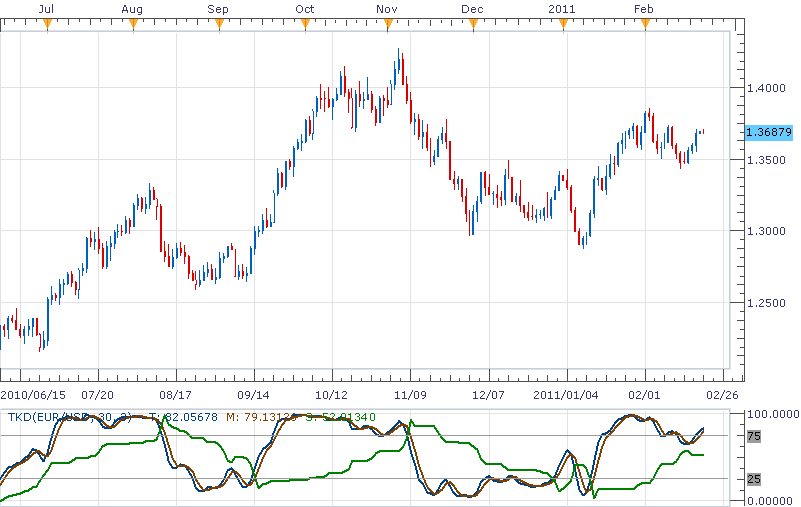Click the orange marker under Aug

(133, 24)
